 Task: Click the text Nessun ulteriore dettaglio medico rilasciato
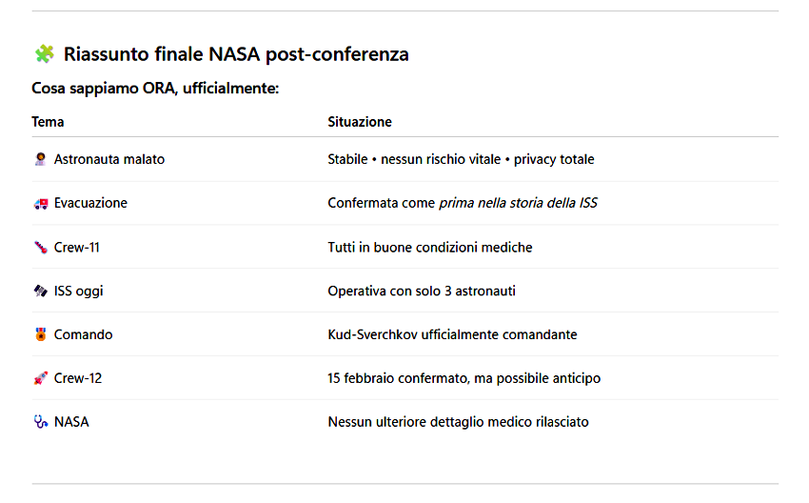pos(458,422)
